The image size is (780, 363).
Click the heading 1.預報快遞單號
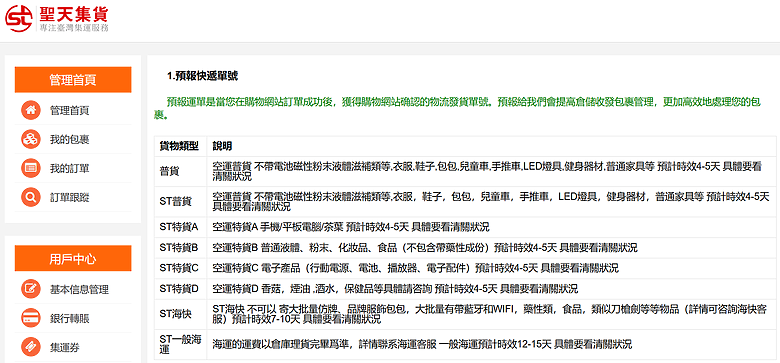pyautogui.click(x=202, y=77)
